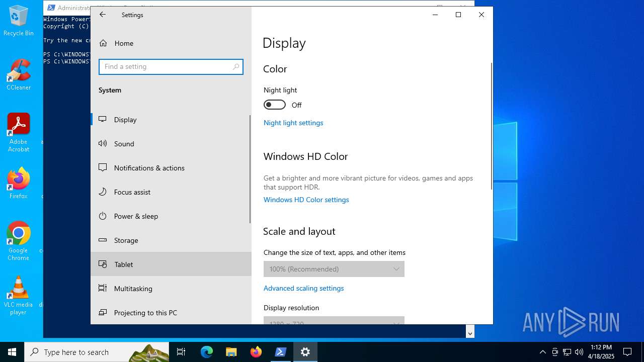The image size is (644, 362).
Task: Click the Multitasking icon in the sidebar
Action: coord(103,288)
